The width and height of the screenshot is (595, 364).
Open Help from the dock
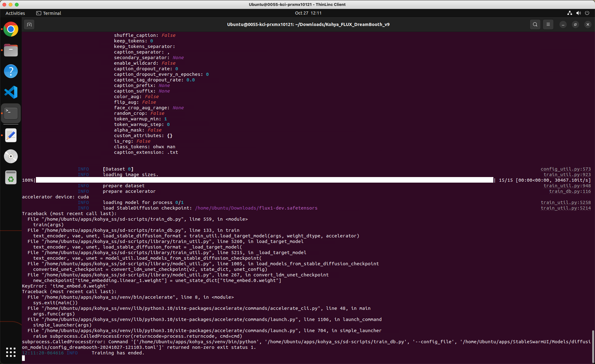11,71
